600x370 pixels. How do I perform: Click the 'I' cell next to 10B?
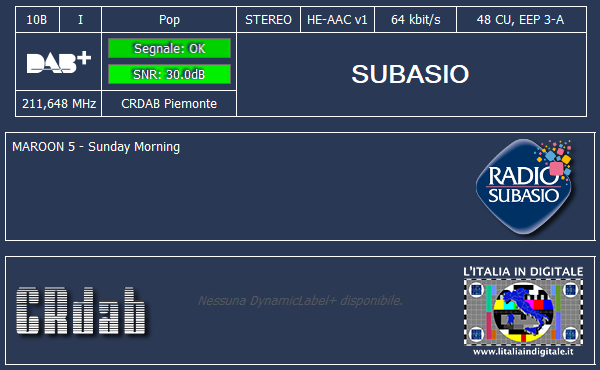[80, 20]
